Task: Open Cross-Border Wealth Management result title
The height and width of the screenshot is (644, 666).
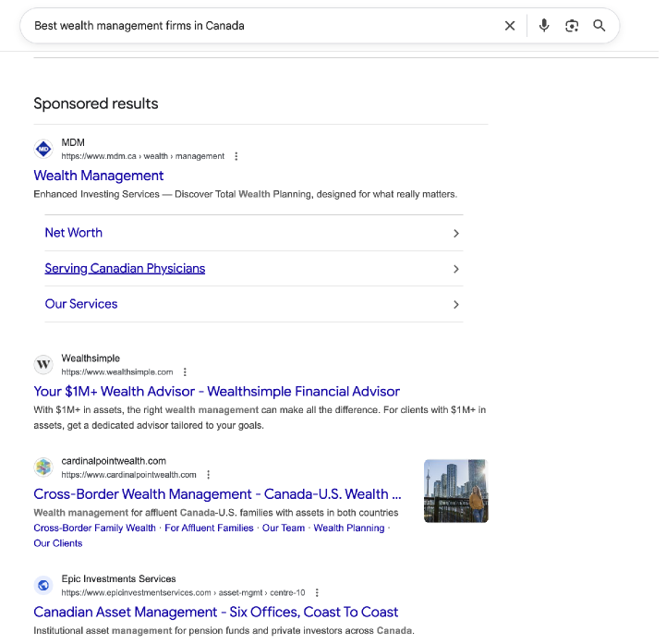Action: point(217,494)
